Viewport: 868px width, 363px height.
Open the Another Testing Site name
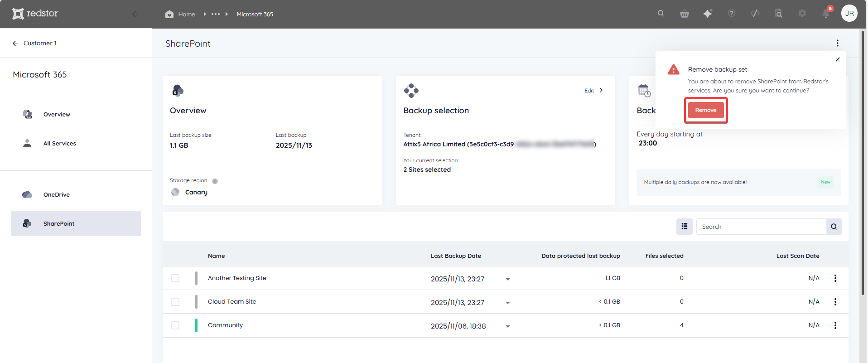(237, 278)
